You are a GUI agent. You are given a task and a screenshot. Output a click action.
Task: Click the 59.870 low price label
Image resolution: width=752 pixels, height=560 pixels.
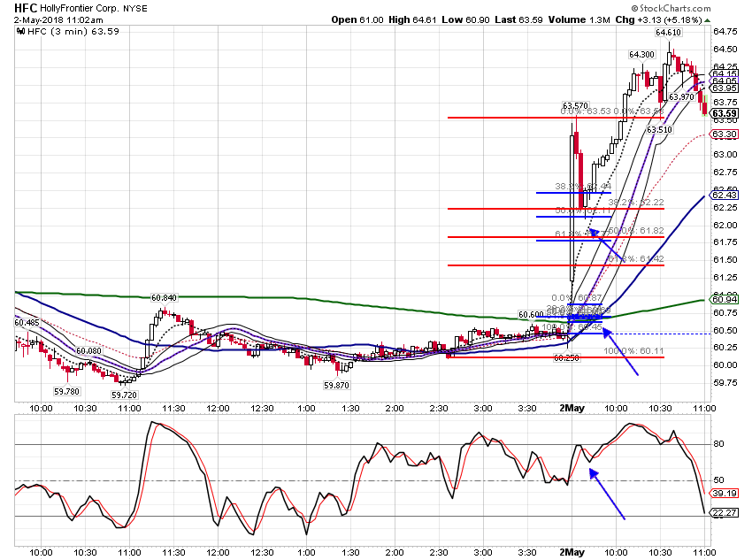click(x=336, y=385)
